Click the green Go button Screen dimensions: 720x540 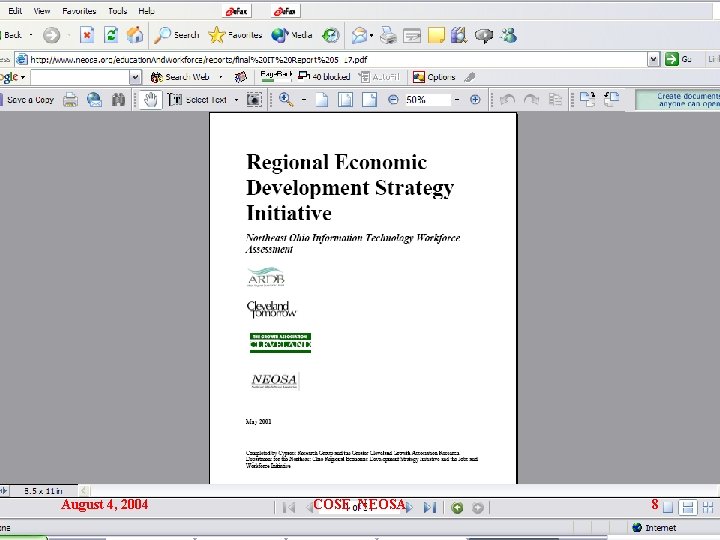click(x=678, y=59)
